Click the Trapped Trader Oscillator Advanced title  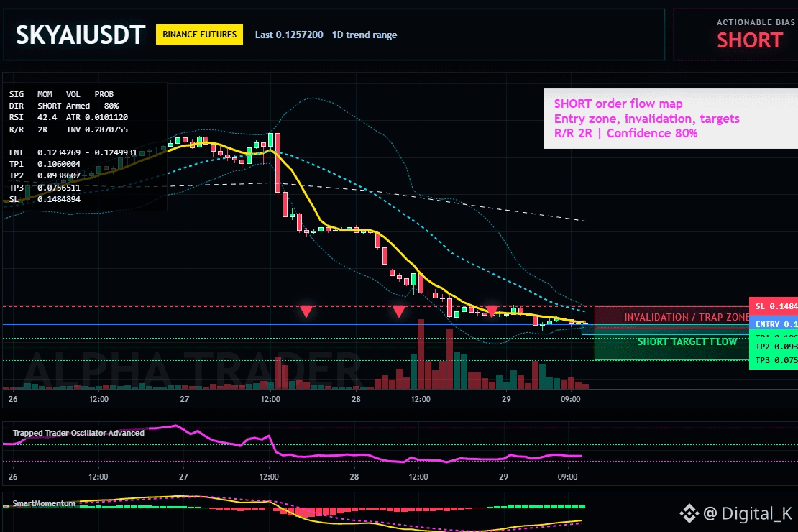pos(78,433)
